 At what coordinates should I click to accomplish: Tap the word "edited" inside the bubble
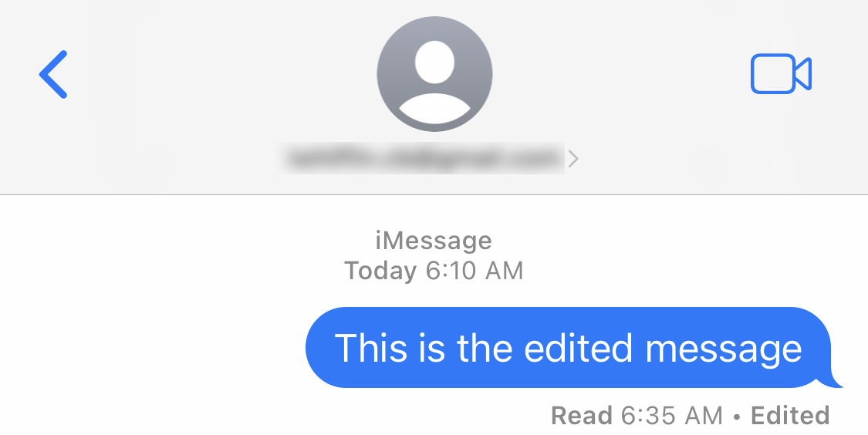[x=577, y=349]
